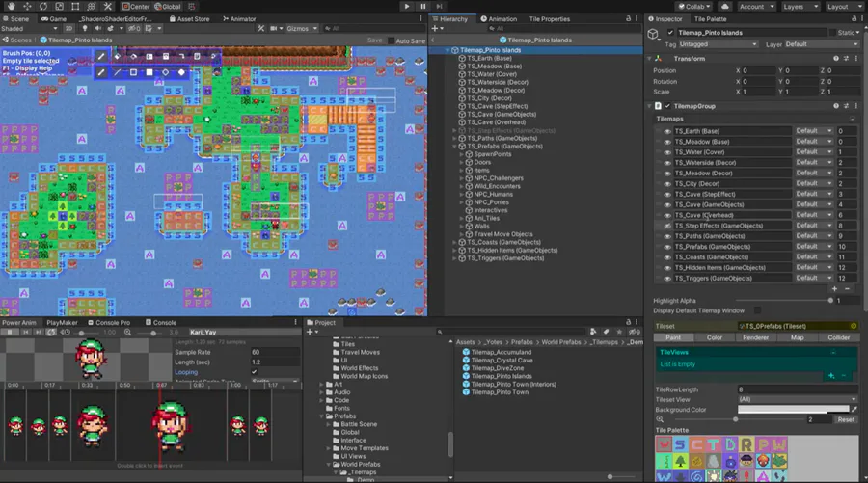Open TilemapGroup component options menu
Image resolution: width=868 pixels, height=483 pixels.
pyautogui.click(x=855, y=106)
